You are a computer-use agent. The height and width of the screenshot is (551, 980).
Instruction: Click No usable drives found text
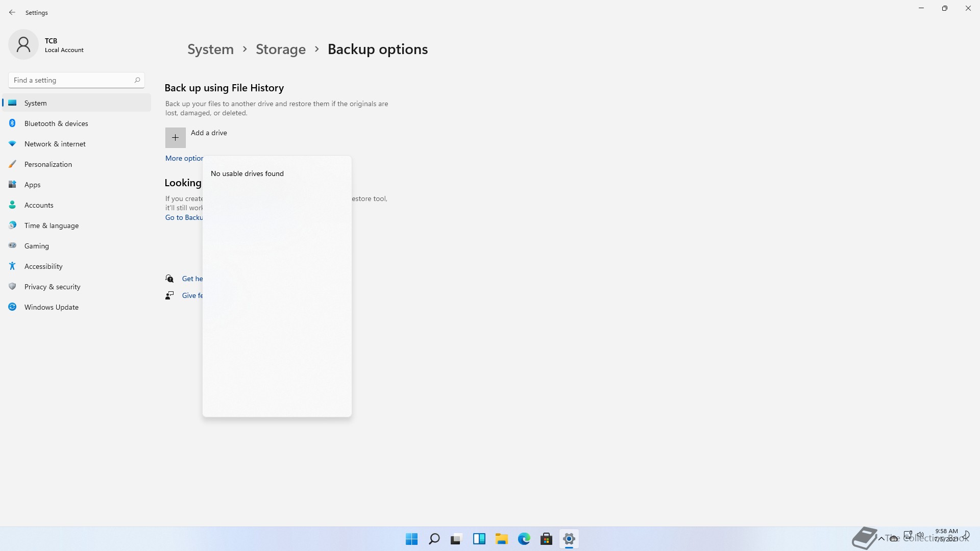(x=247, y=173)
